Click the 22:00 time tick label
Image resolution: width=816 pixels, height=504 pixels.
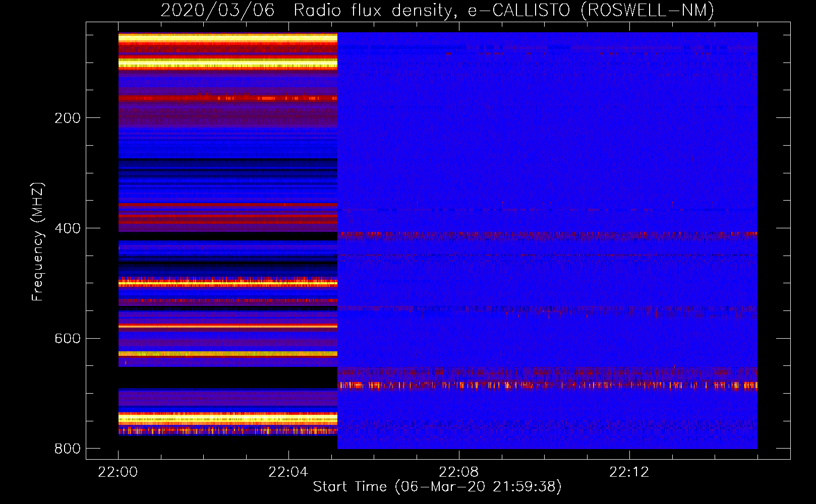[x=118, y=472]
